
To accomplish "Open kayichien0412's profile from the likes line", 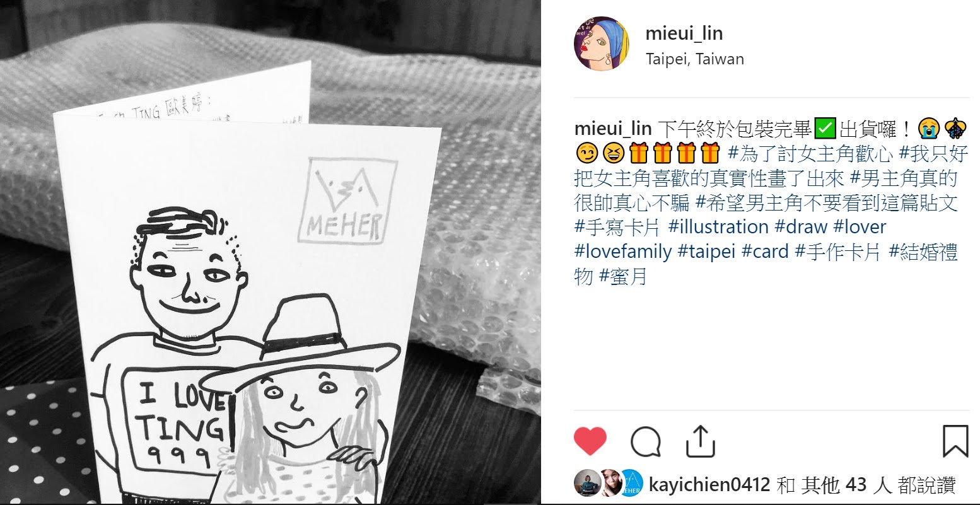I will click(709, 485).
